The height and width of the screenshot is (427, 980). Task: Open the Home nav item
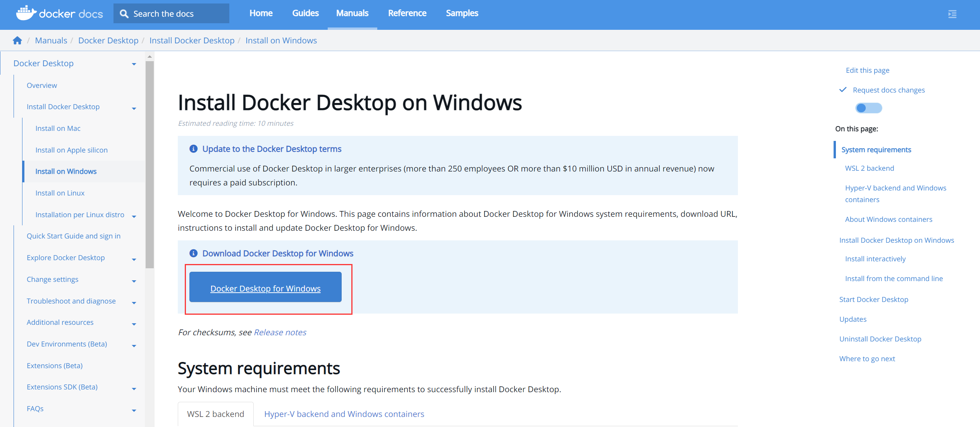click(261, 13)
